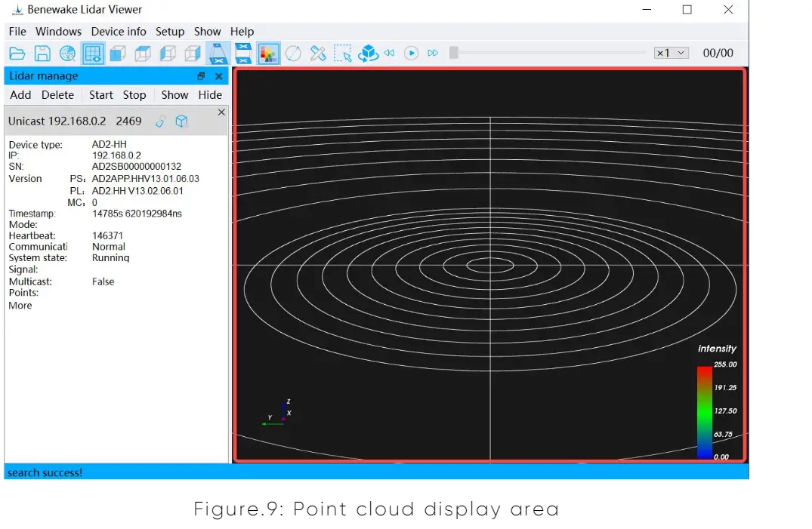Close the Unicast 192.168.0.2 device entry
The width and height of the screenshot is (812, 529).
(x=221, y=112)
